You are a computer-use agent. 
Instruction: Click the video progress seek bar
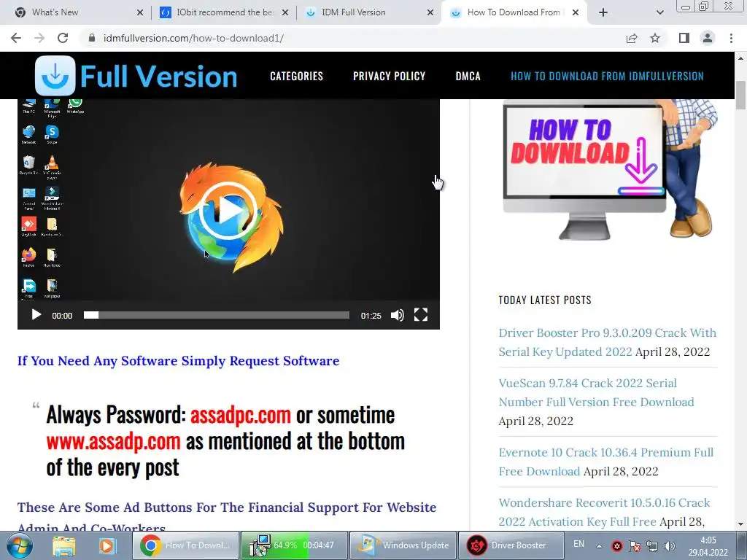coord(216,315)
